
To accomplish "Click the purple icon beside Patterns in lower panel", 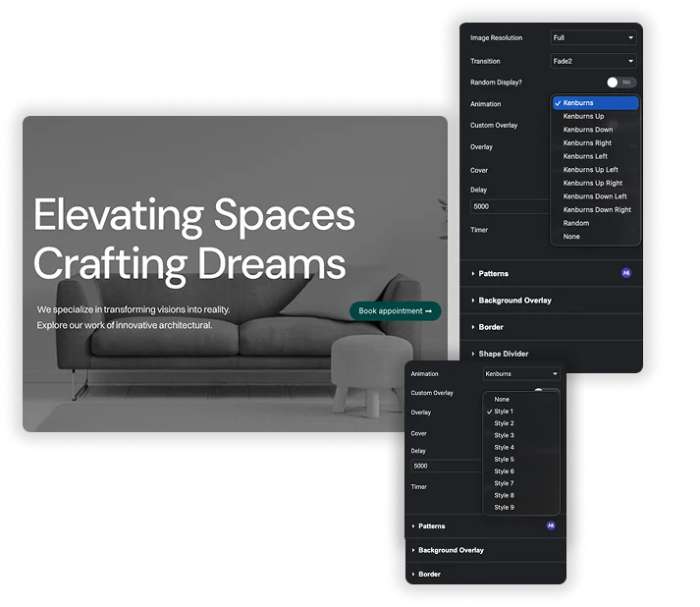I will (x=551, y=525).
